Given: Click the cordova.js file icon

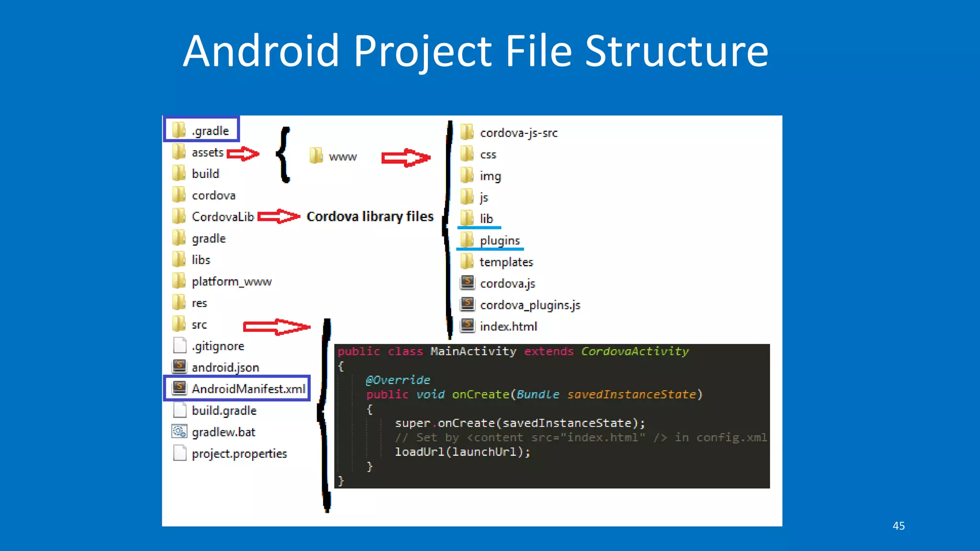Looking at the screenshot, I should point(468,283).
